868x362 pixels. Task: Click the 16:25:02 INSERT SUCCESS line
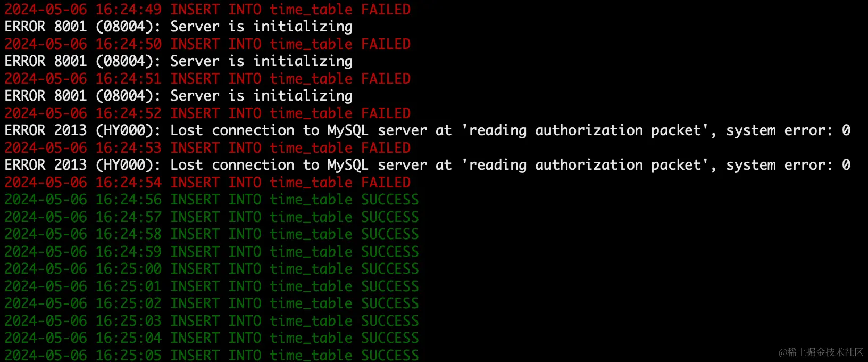tap(212, 303)
